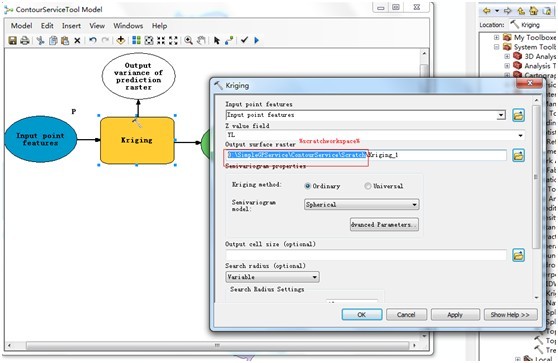The height and width of the screenshot is (363, 558).
Task: Select the black arrow Select tool
Action: click(x=217, y=40)
